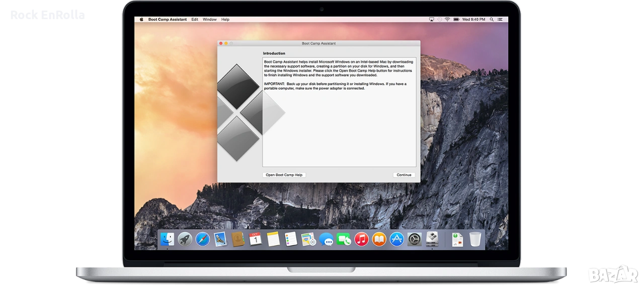Viewport: 644px width, 289px height.
Task: Open Launchpad from the dock
Action: click(x=185, y=239)
